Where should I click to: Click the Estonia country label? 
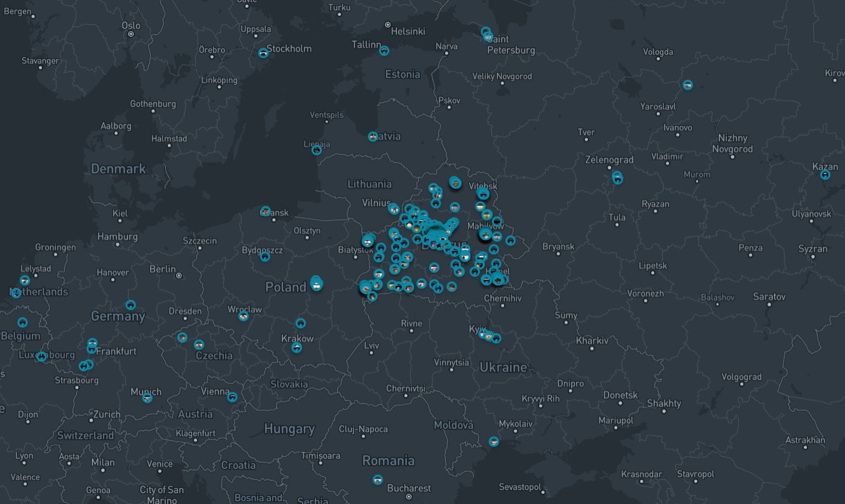click(x=402, y=74)
